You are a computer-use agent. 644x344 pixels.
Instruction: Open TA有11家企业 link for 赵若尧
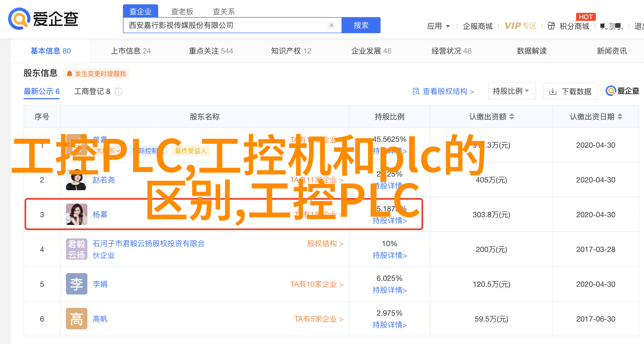[x=317, y=180]
